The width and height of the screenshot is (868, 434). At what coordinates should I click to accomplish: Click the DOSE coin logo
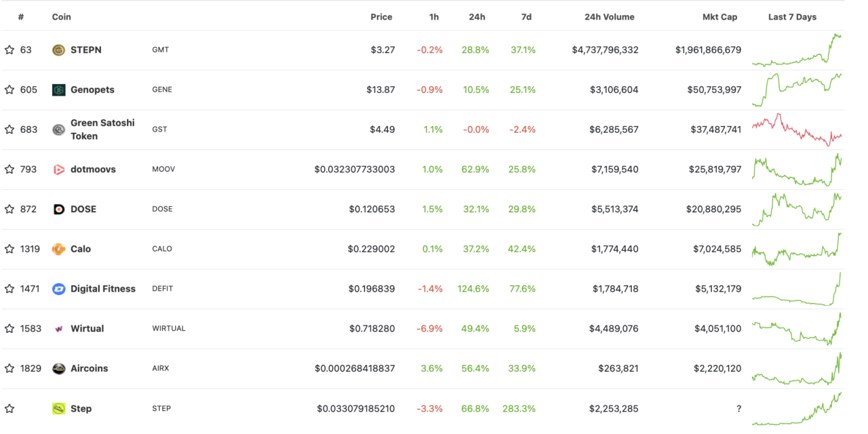(x=58, y=209)
